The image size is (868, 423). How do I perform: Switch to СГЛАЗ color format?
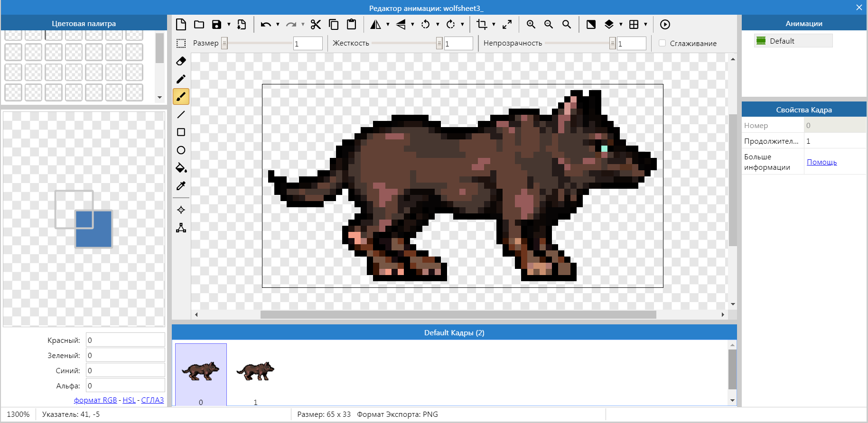(152, 400)
